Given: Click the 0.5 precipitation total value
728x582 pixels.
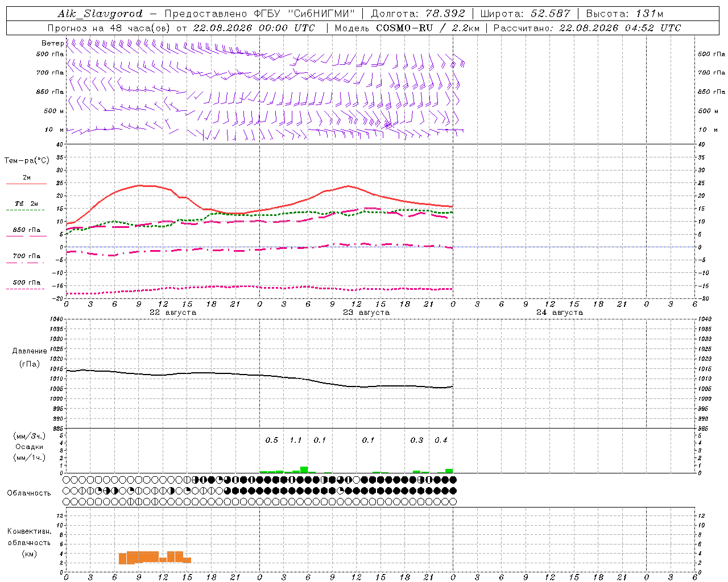Looking at the screenshot, I should click(272, 440).
